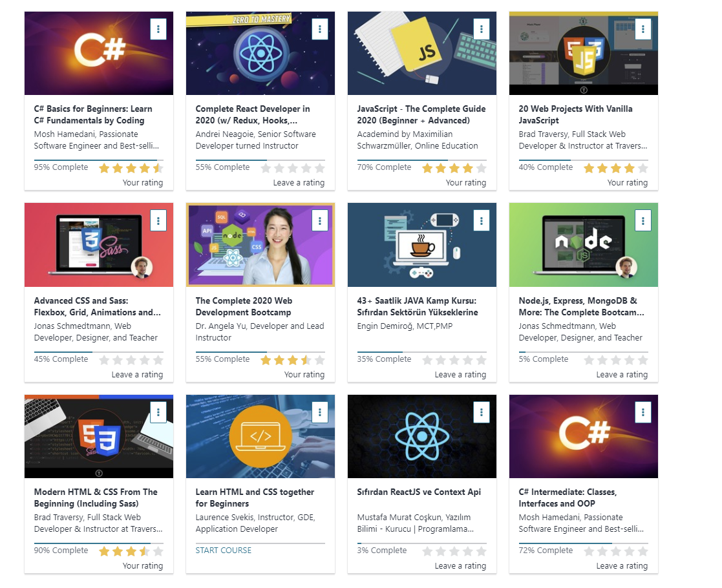Open title Modern HTML & CSS From The Beginning
The image size is (722, 588).
click(x=96, y=498)
